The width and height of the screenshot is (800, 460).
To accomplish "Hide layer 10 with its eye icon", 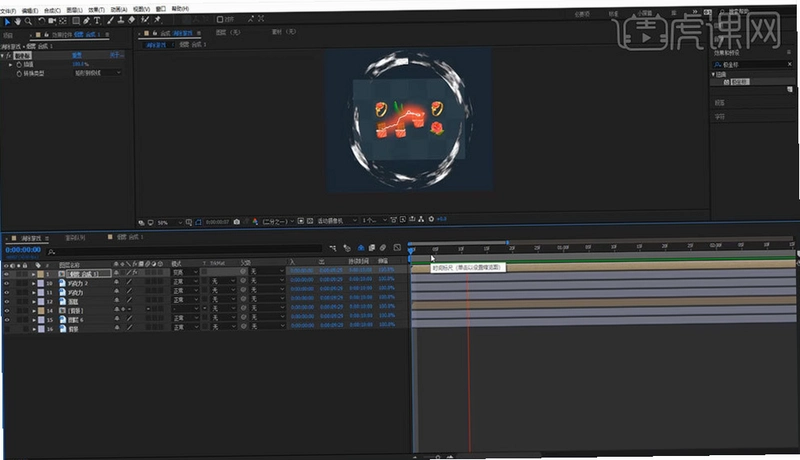I will click(7, 283).
